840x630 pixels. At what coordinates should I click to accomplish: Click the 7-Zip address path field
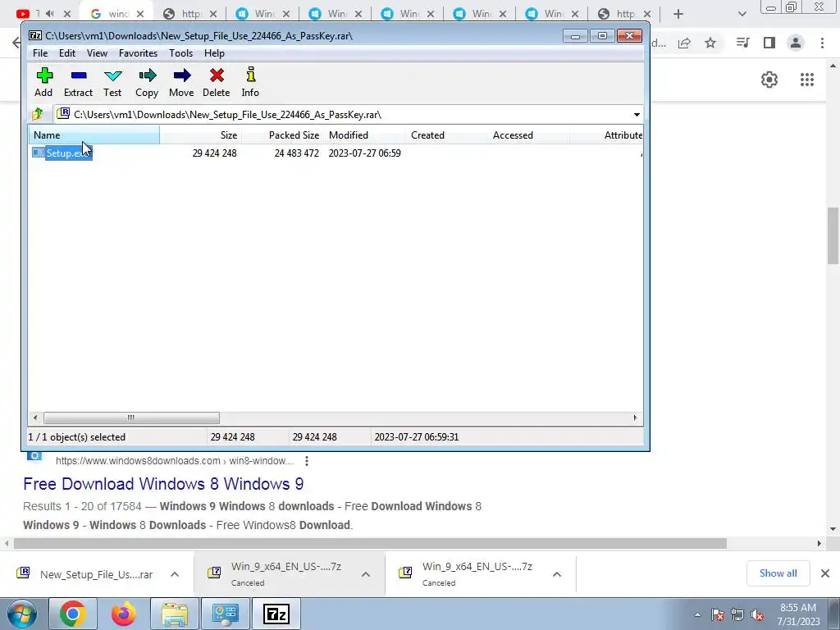pos(343,115)
